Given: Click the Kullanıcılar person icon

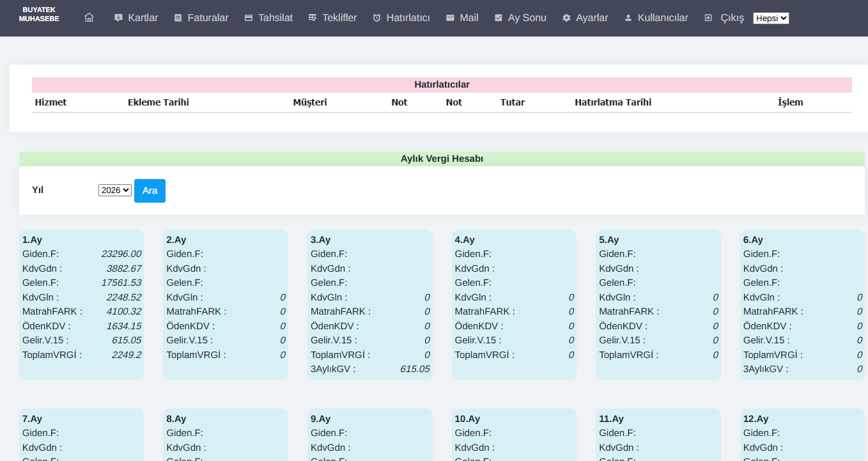Looking at the screenshot, I should point(628,18).
